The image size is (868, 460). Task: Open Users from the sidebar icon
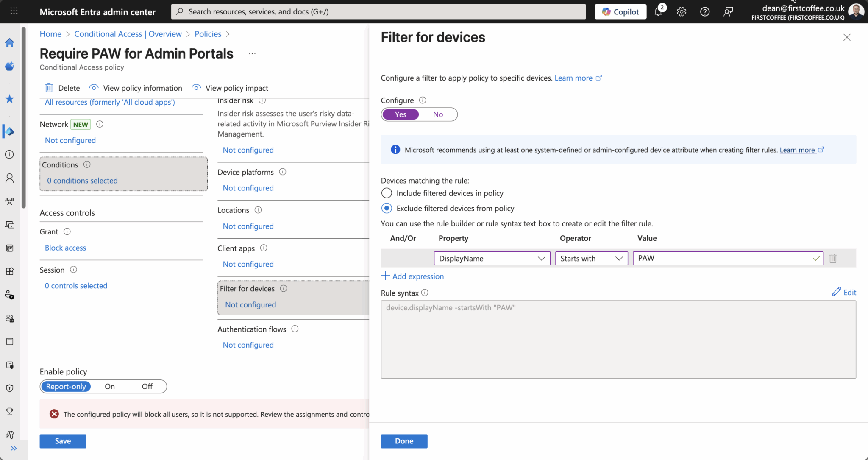9,178
